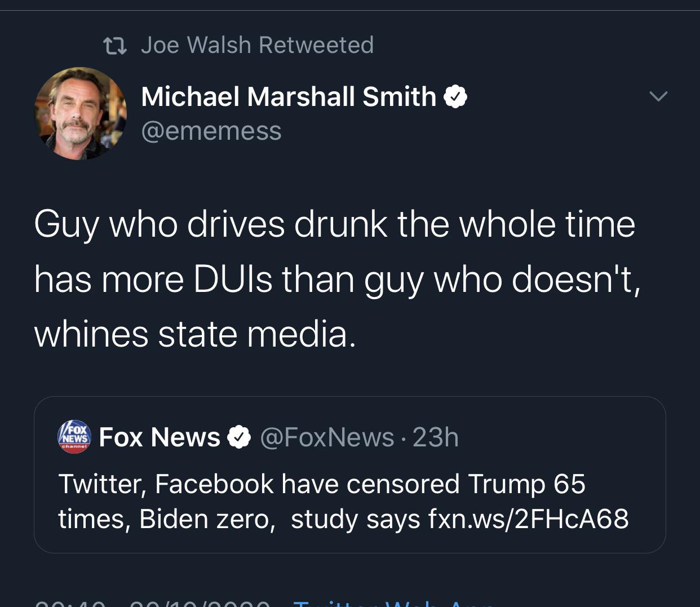Select the 'whines state media.' line

click(x=195, y=334)
